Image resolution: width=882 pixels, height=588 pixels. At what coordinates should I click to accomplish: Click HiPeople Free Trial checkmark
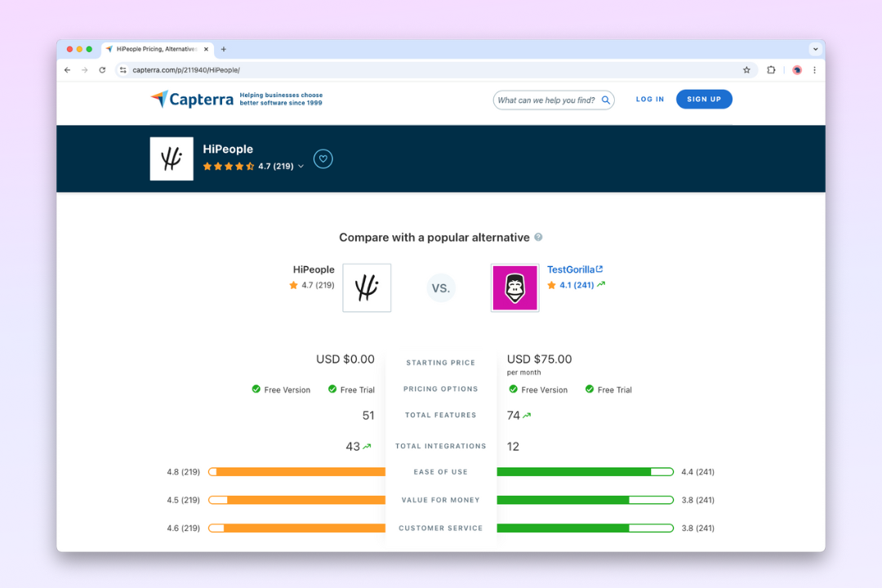[332, 390]
